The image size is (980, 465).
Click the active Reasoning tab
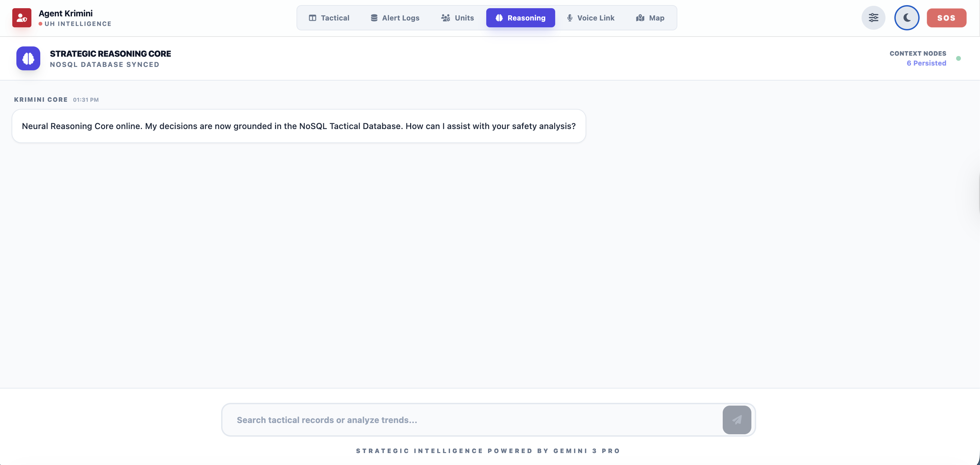[x=520, y=18]
